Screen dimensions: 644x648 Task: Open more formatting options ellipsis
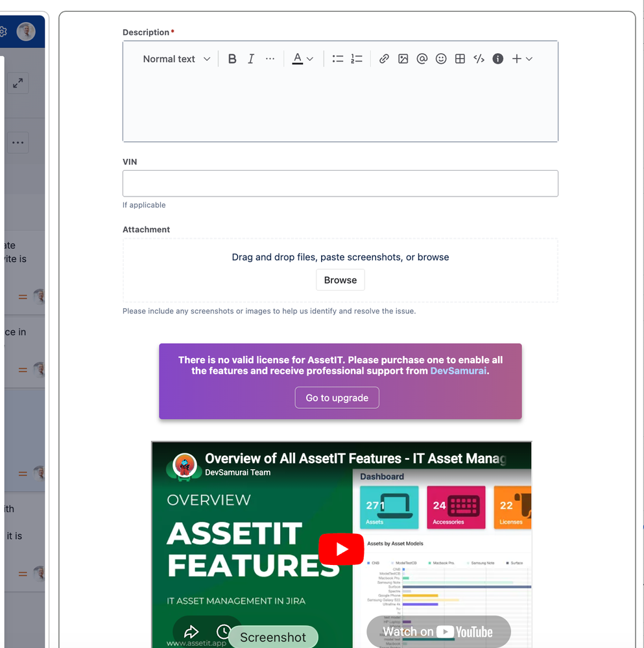click(x=270, y=58)
